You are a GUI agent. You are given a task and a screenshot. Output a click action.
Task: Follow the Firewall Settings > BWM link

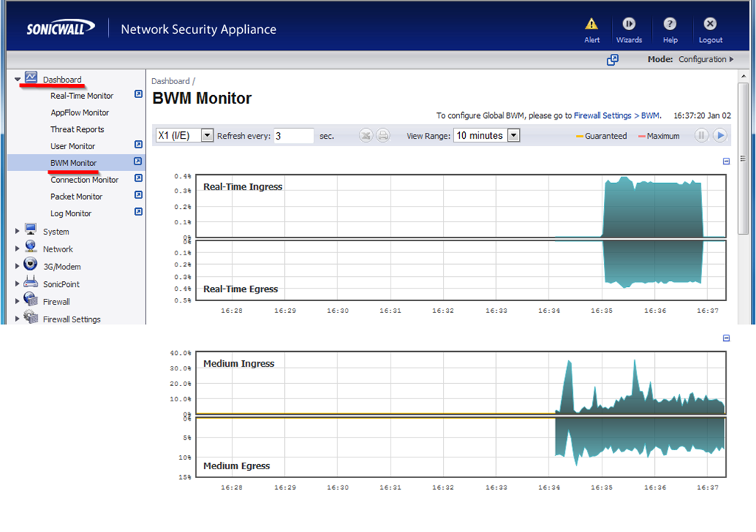pyautogui.click(x=616, y=116)
